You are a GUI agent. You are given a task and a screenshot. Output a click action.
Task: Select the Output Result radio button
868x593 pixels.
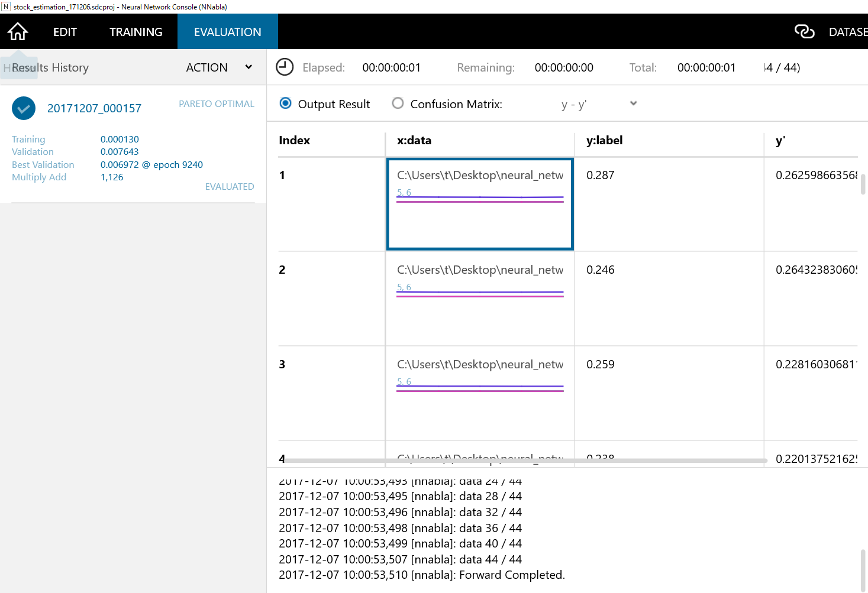point(285,103)
